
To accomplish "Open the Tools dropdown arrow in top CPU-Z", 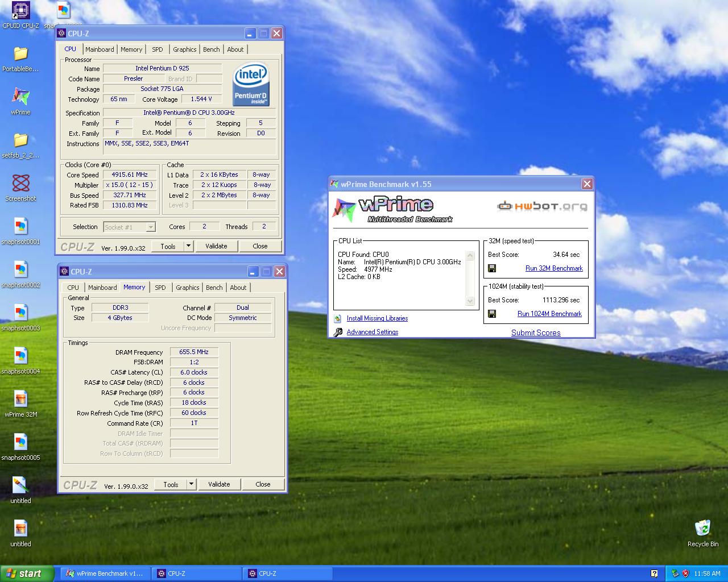I will pos(188,246).
